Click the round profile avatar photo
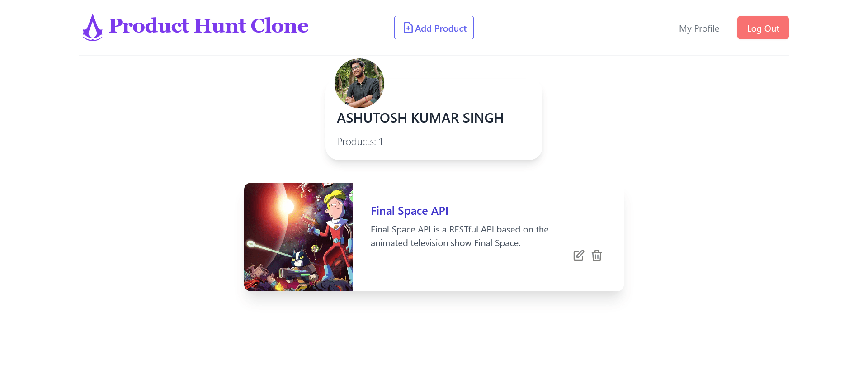 pos(359,83)
